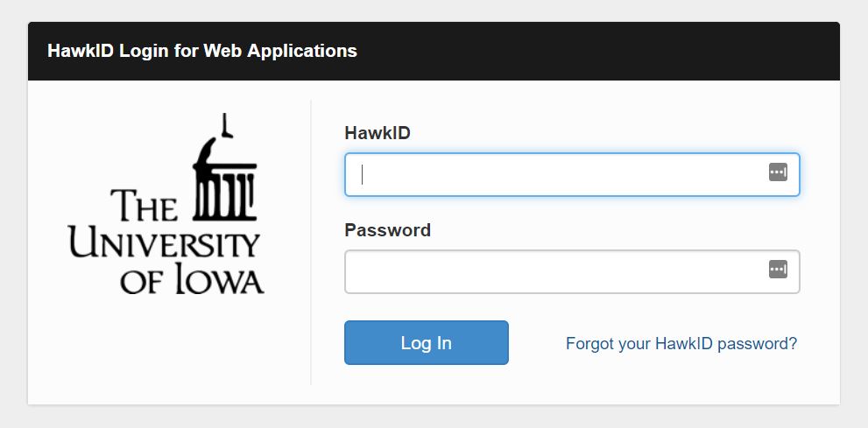868x428 pixels.
Task: Click the autofill icon in the HawkID field
Action: click(x=778, y=172)
